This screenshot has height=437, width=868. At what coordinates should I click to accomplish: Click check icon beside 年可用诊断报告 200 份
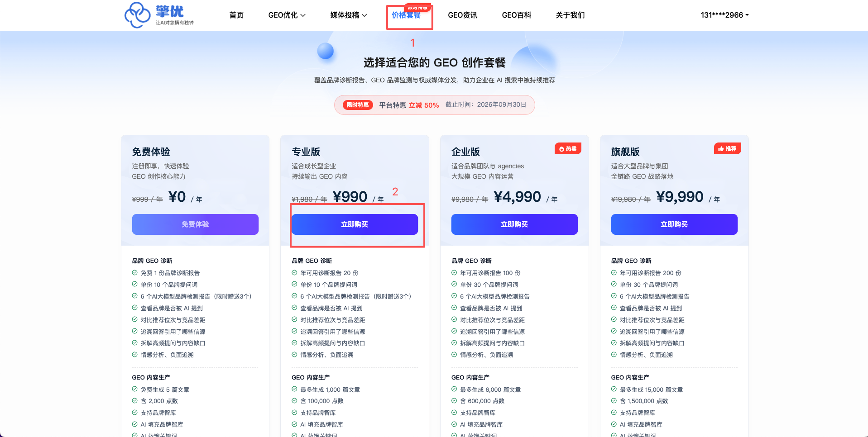[x=614, y=273]
